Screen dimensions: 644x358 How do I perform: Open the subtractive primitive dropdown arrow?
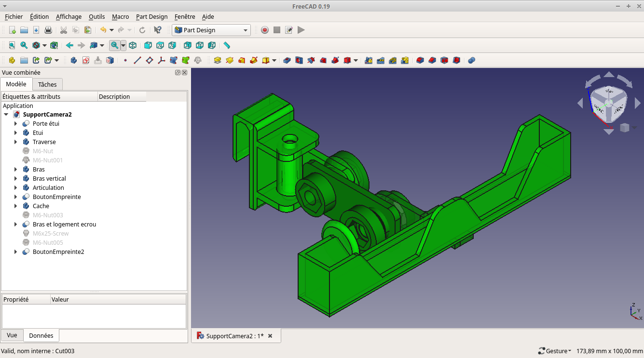click(x=356, y=60)
